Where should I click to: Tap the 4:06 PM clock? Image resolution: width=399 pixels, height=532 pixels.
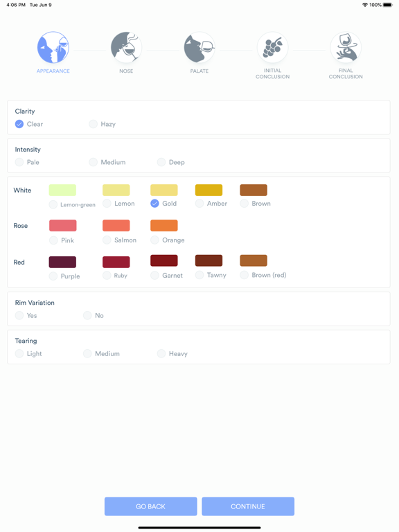click(x=16, y=5)
